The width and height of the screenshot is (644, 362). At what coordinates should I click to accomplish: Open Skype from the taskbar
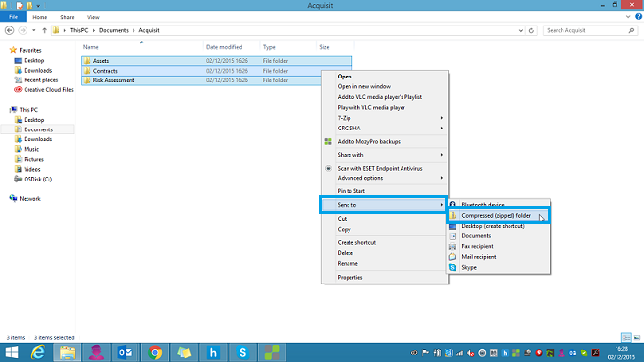242,352
